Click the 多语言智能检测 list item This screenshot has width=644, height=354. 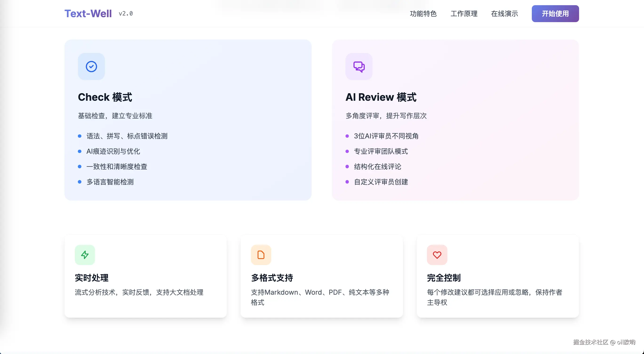coord(110,182)
